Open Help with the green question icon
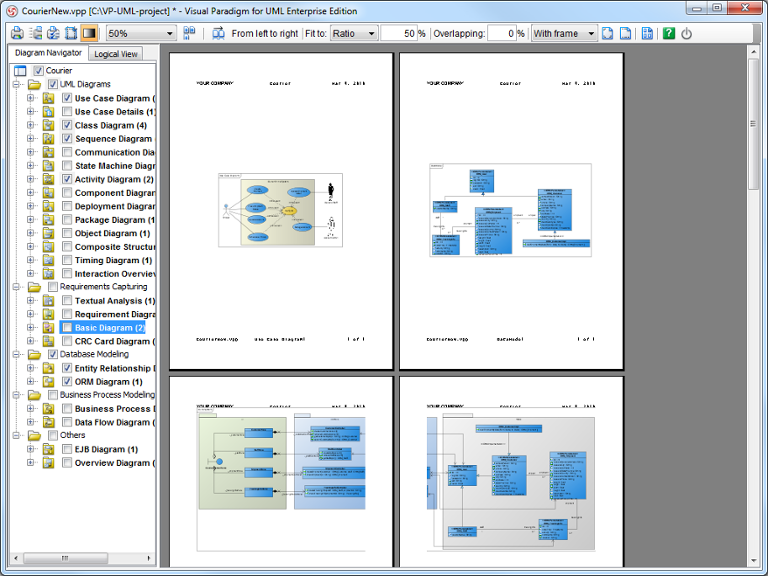The height and width of the screenshot is (576, 768). pos(669,33)
